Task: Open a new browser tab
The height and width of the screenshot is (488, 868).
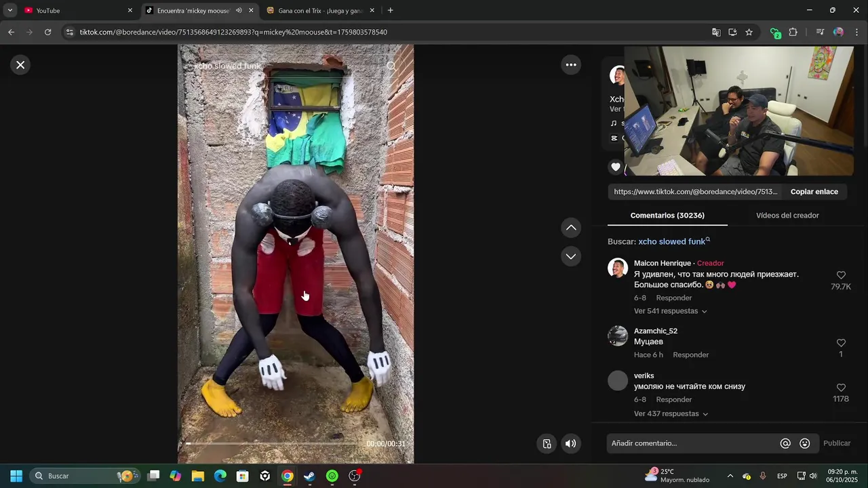Action: 390,10
